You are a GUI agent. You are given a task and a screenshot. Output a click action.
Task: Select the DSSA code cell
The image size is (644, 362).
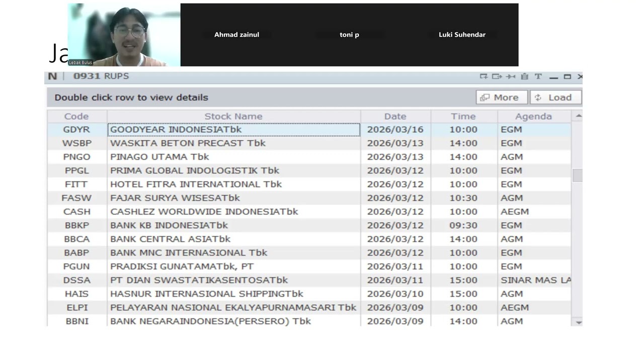pyautogui.click(x=76, y=280)
